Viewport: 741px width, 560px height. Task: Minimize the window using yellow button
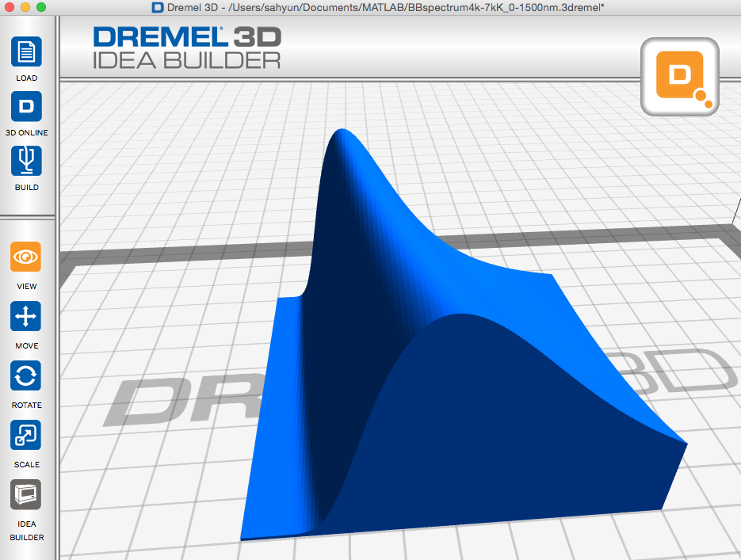(25, 7)
